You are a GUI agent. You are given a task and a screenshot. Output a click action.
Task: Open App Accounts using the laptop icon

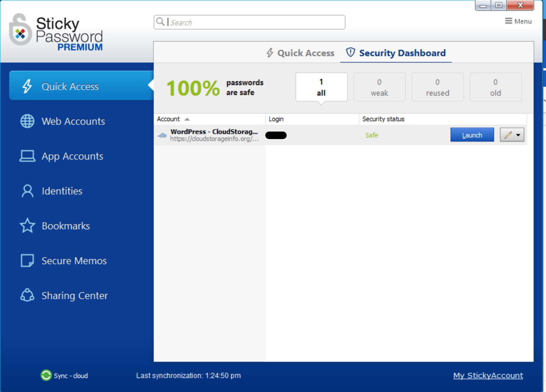[x=27, y=156]
